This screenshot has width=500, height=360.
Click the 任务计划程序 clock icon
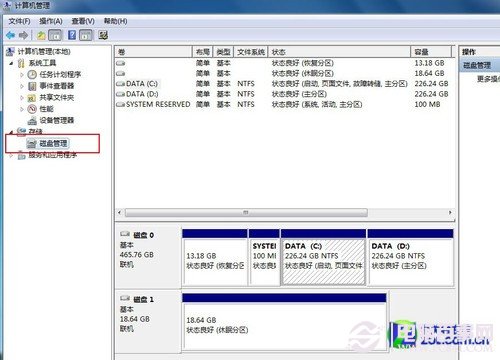32,74
